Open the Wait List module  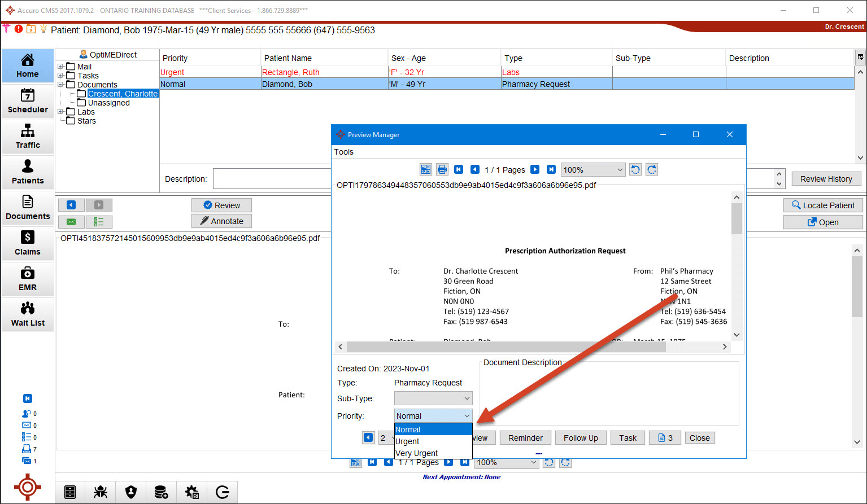click(28, 314)
